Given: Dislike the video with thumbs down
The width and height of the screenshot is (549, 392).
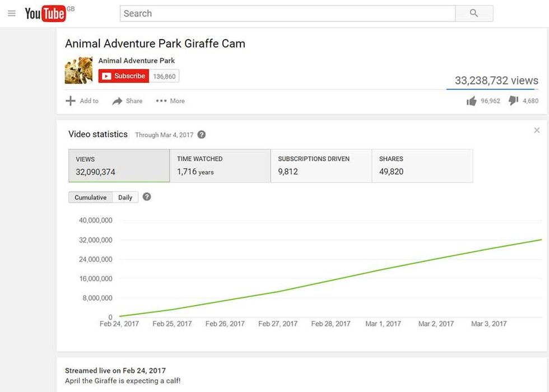Looking at the screenshot, I should (513, 100).
